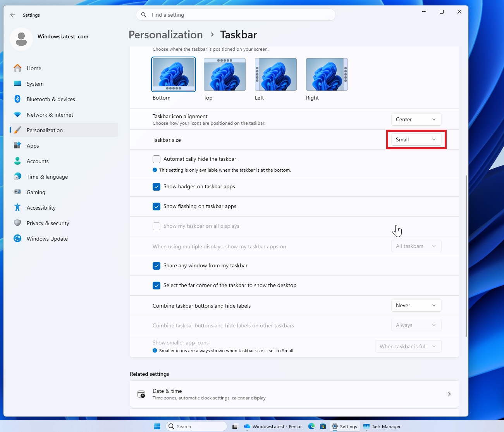Click the Apps icon in sidebar
504x432 pixels.
pos(17,146)
